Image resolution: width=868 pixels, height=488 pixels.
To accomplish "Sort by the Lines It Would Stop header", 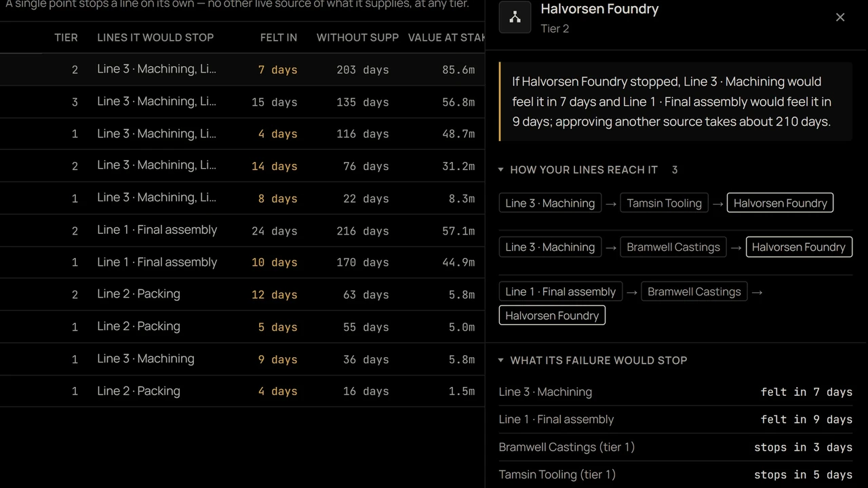I will click(155, 37).
